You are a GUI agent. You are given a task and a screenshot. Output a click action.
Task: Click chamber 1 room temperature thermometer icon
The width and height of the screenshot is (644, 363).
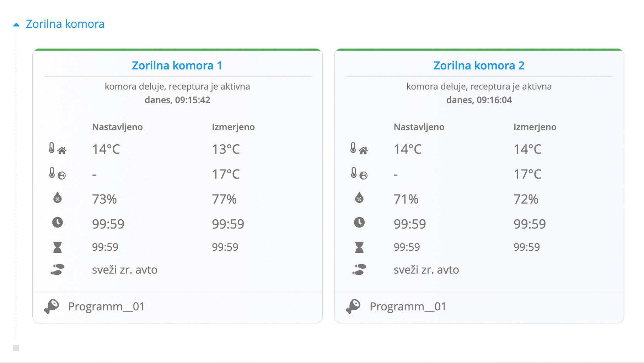[57, 149]
